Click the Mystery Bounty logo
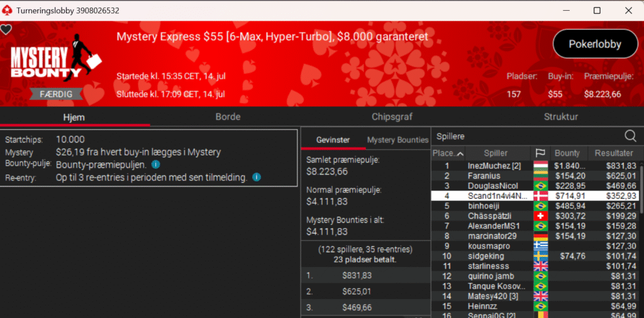Screen dimensions: 644x318 (56, 59)
